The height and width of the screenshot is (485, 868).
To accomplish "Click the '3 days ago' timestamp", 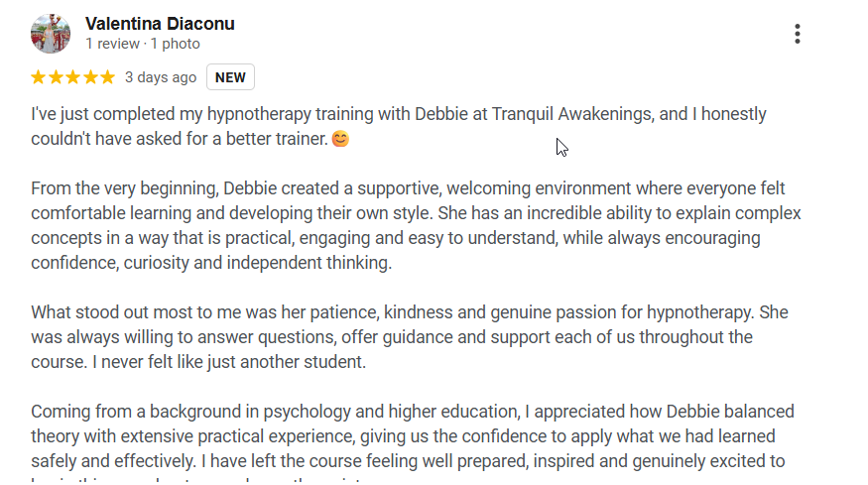I will 161,77.
